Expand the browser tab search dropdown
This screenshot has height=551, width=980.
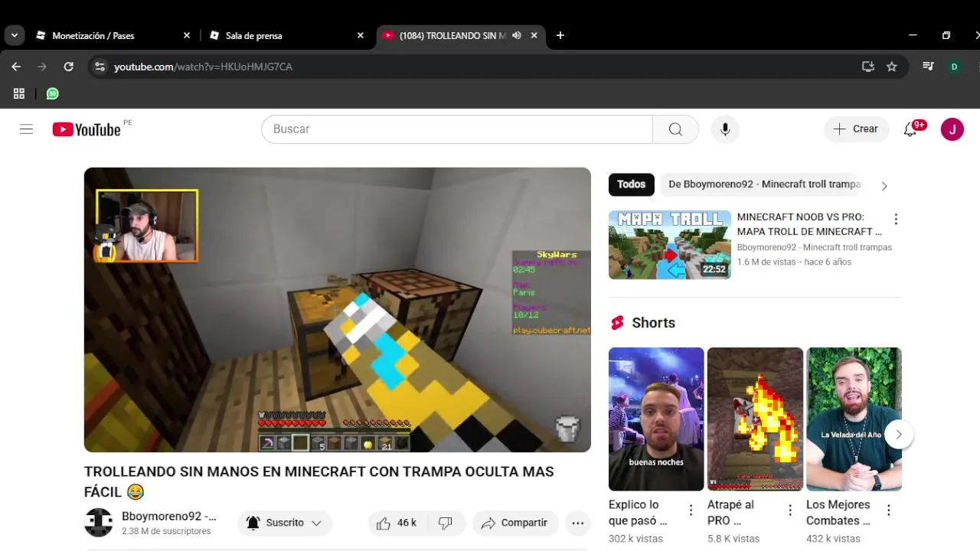14,35
